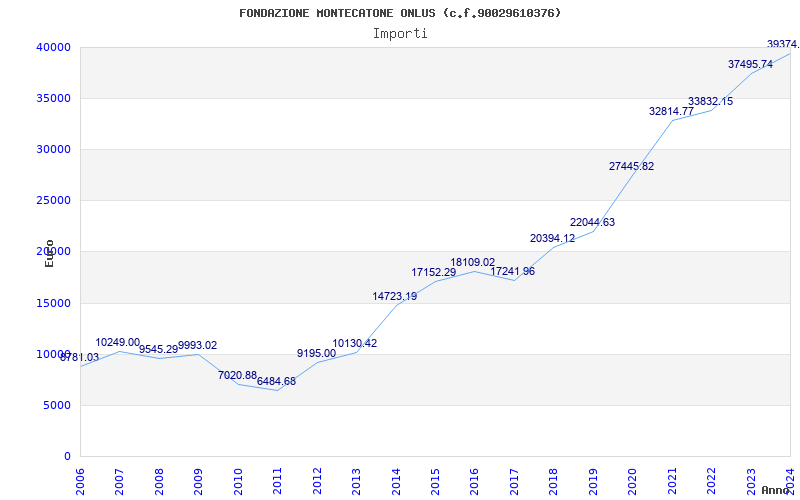The height and width of the screenshot is (500, 800).
Task: Select data label 10130.42
Action: point(355,343)
